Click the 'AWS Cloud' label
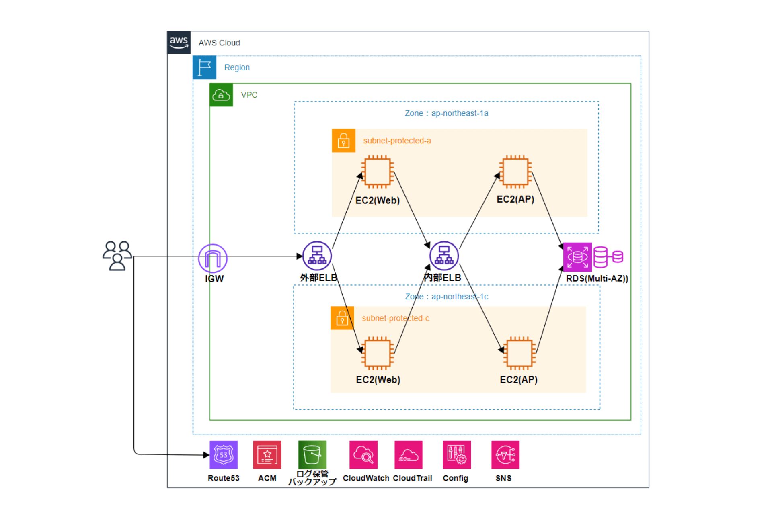The width and height of the screenshot is (772, 532). coord(219,43)
